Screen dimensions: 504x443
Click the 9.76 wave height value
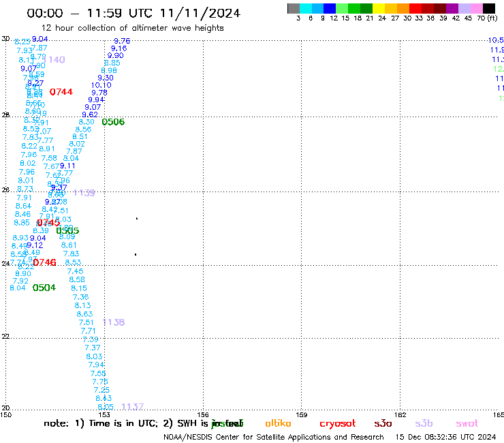click(122, 41)
